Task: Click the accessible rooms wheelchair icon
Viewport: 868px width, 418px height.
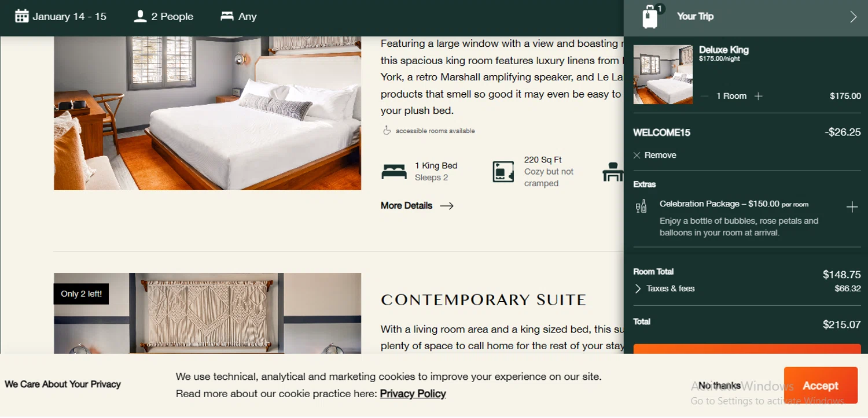Action: (387, 131)
